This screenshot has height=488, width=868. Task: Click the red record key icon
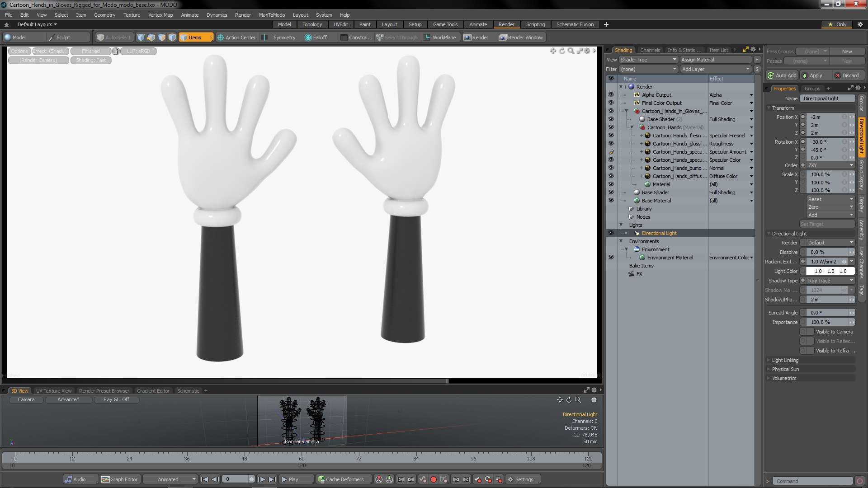tap(433, 479)
